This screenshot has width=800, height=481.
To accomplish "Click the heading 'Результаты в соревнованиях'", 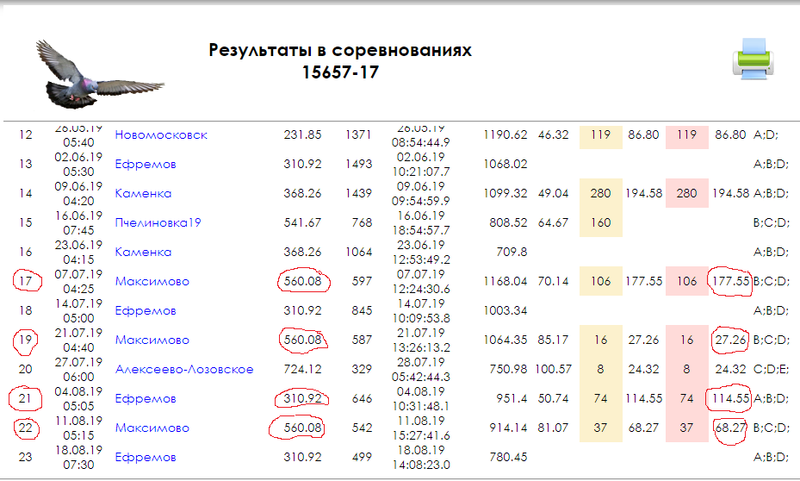I will [x=340, y=50].
